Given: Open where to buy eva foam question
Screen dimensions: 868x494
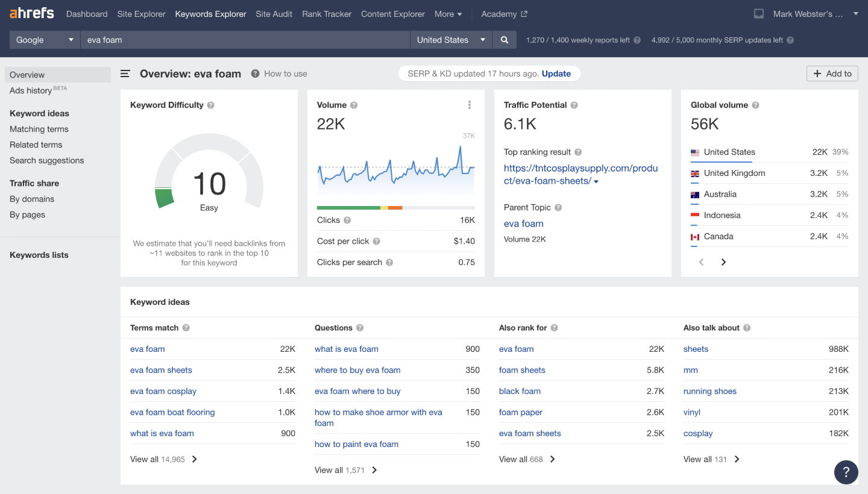Looking at the screenshot, I should (x=357, y=370).
